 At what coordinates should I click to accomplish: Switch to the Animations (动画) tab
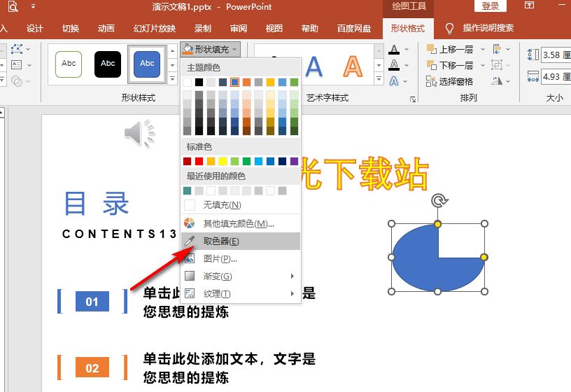(x=106, y=29)
